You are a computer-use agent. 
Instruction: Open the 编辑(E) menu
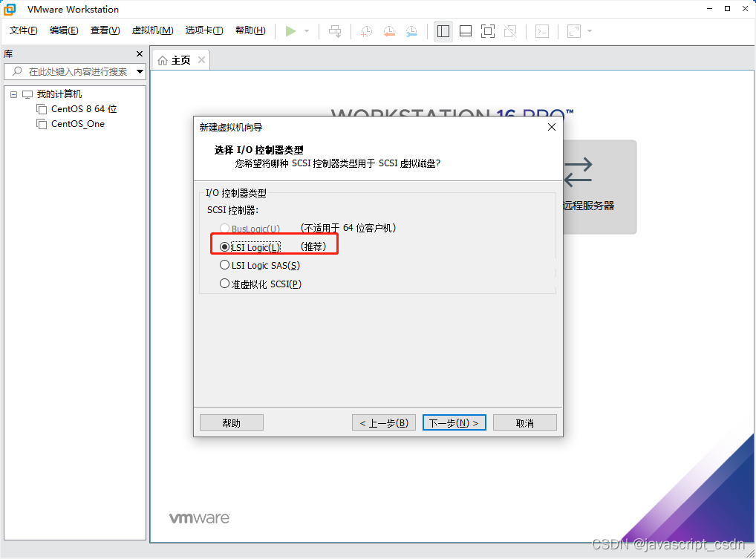click(64, 30)
